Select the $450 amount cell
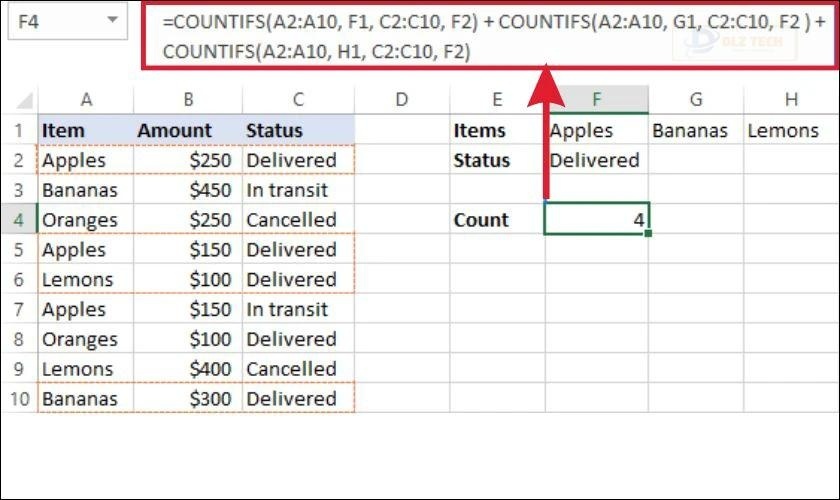This screenshot has width=840, height=500. click(188, 190)
